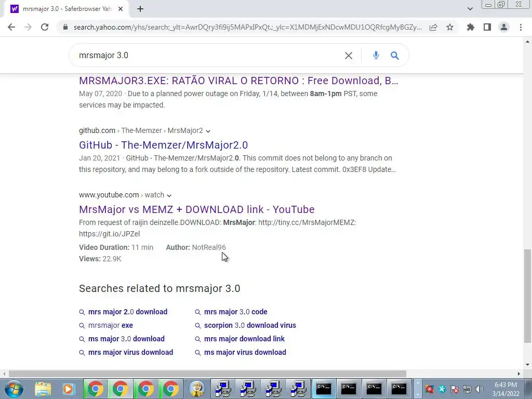Search related term mrsmajor exe

pyautogui.click(x=110, y=325)
